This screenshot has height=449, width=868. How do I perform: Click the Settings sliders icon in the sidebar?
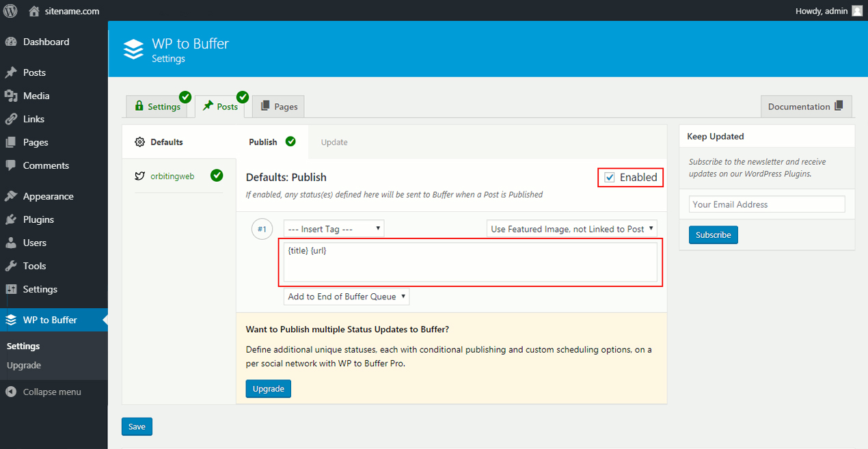(11, 289)
